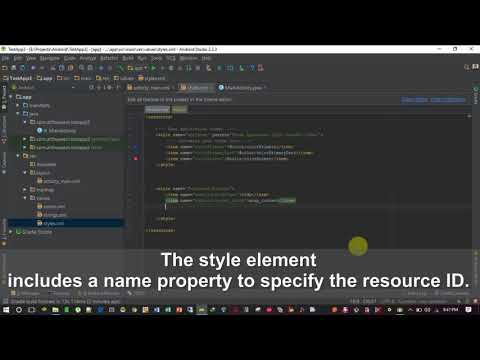Image resolution: width=480 pixels, height=360 pixels.
Task: Click the Undo toolbar icon
Action: 33,68
